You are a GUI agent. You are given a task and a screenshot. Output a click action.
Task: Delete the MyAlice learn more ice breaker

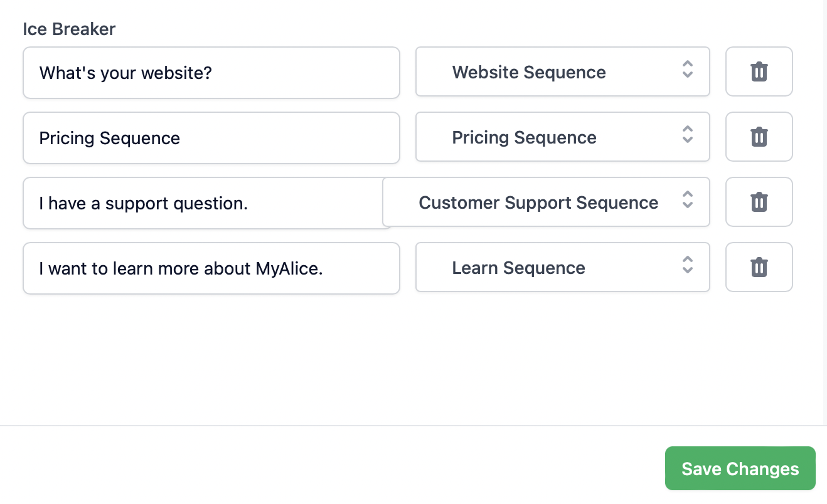pos(759,267)
